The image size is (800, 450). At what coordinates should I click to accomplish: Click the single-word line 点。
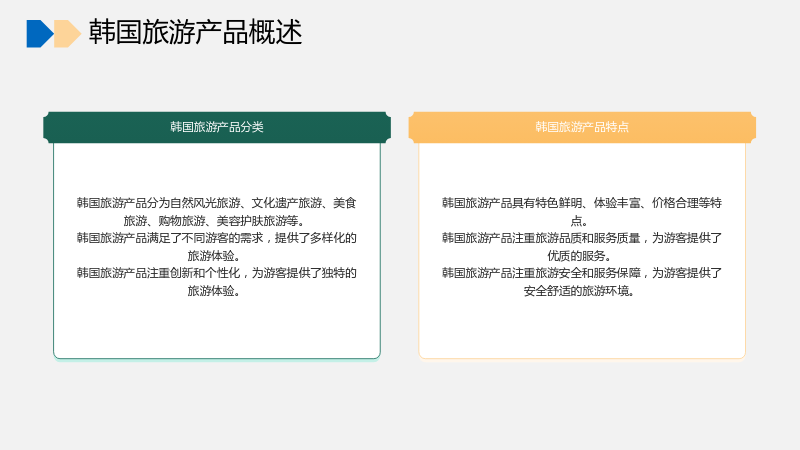[579, 221]
